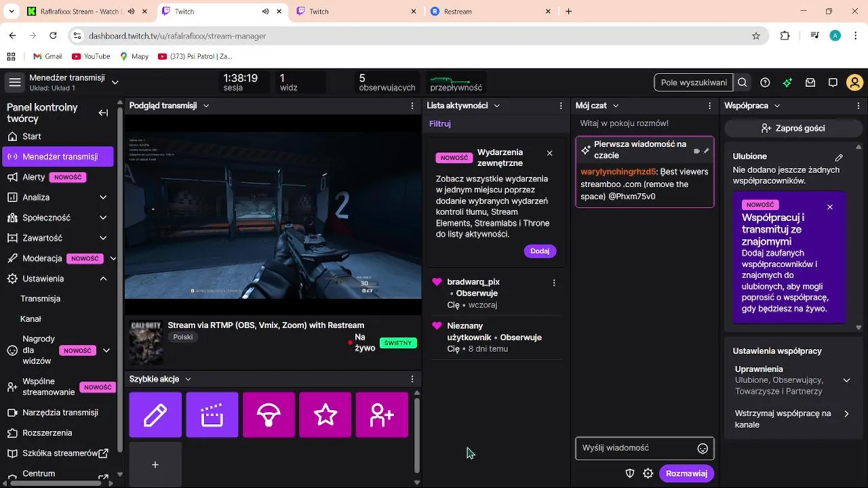Click the raid parachute quick action
The image size is (868, 488).
pyautogui.click(x=269, y=415)
